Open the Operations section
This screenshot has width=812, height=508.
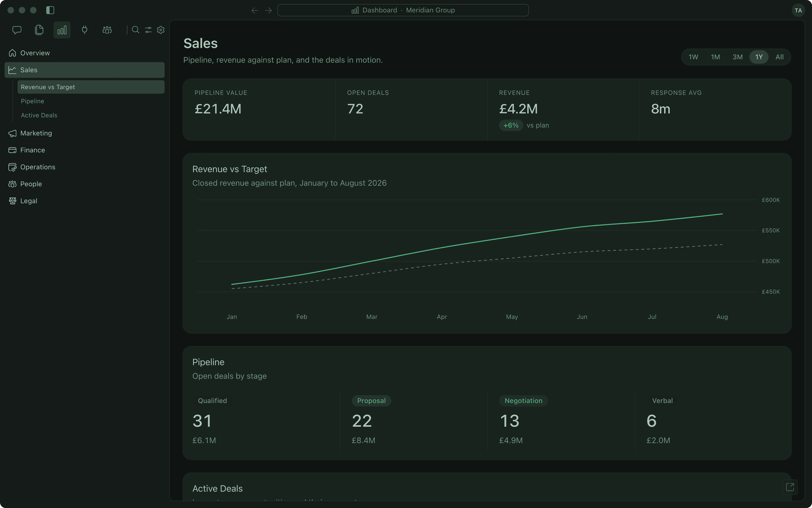(85, 167)
